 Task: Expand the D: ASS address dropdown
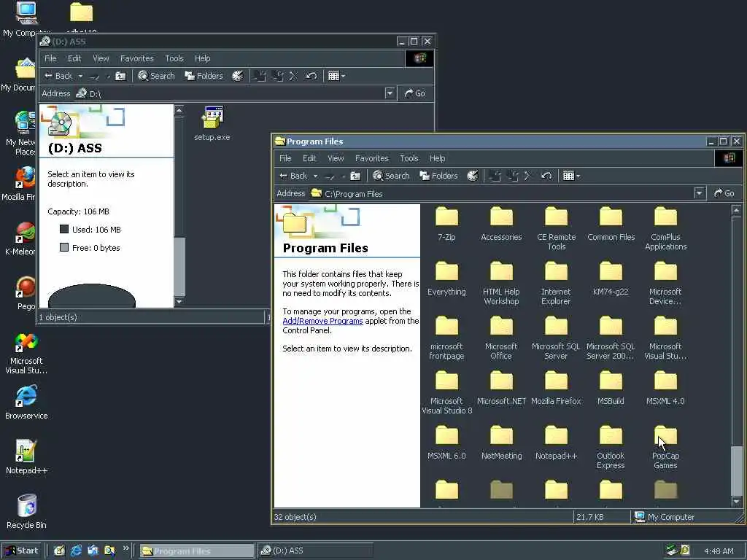tap(390, 93)
